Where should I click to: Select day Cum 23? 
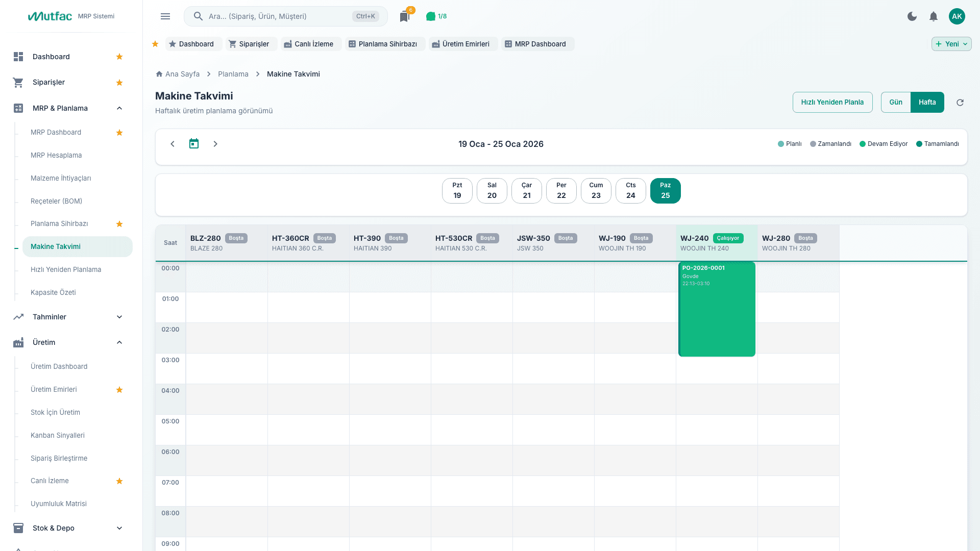[596, 191]
